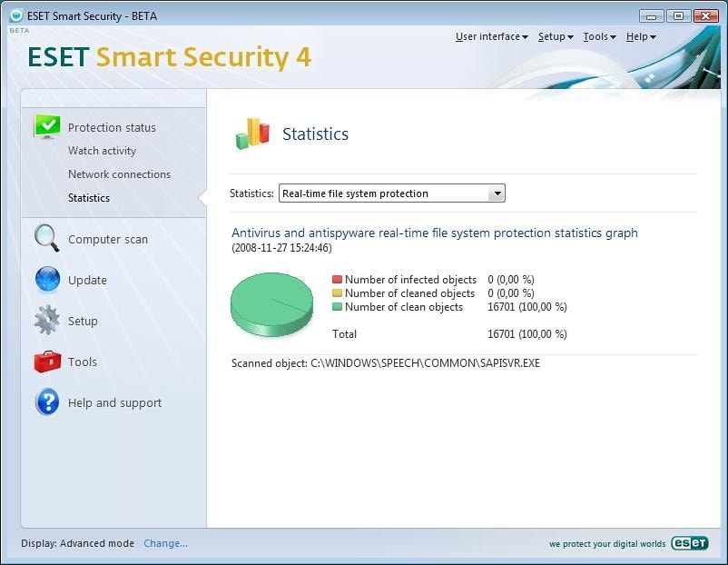Click the Number of infected objects label
The image size is (728, 565).
tap(410, 279)
